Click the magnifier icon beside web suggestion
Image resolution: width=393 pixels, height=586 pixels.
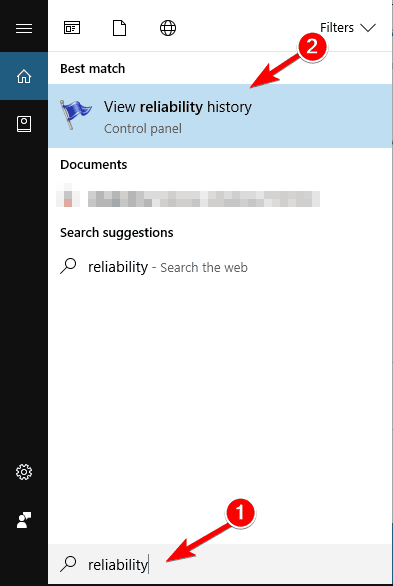pyautogui.click(x=68, y=266)
